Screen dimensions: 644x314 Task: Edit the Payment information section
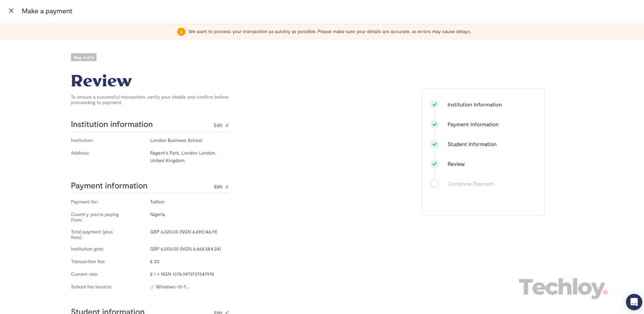221,187
